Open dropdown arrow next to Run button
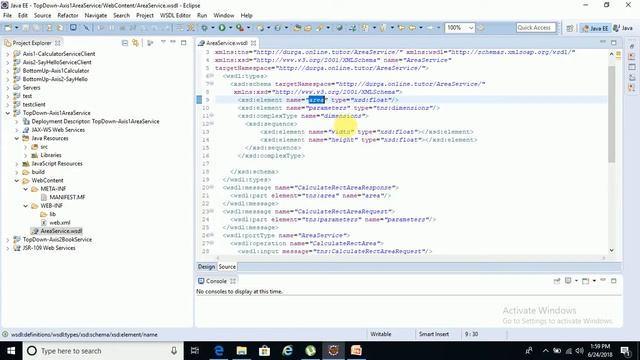 click(x=230, y=28)
